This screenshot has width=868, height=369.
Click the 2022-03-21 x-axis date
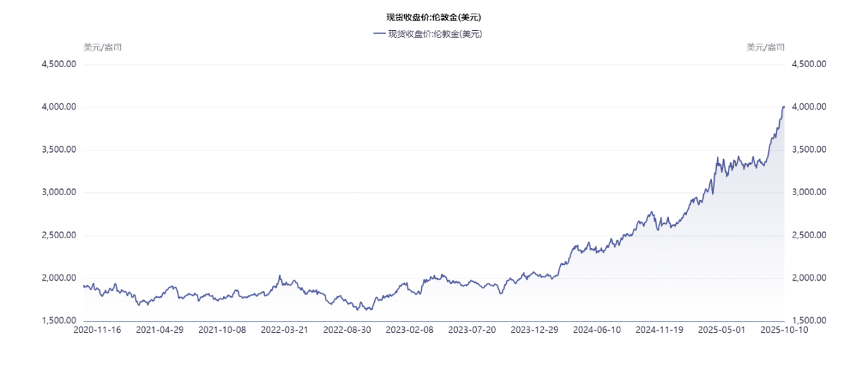285,329
